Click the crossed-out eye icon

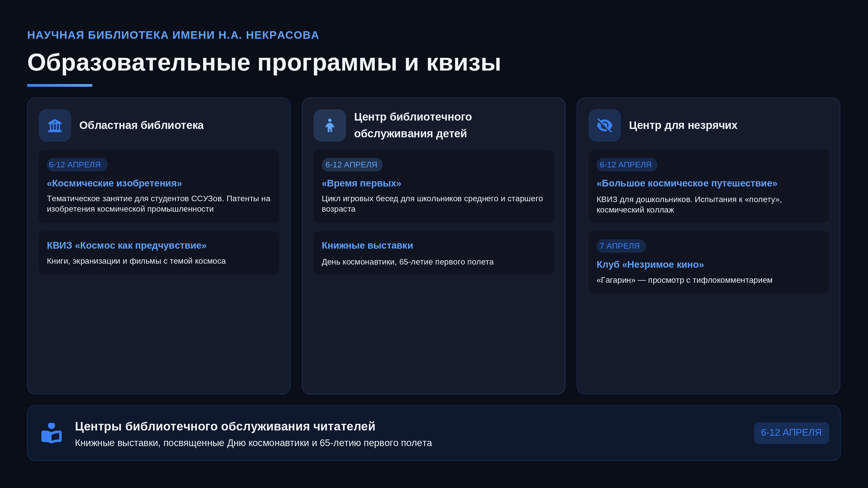tap(604, 125)
